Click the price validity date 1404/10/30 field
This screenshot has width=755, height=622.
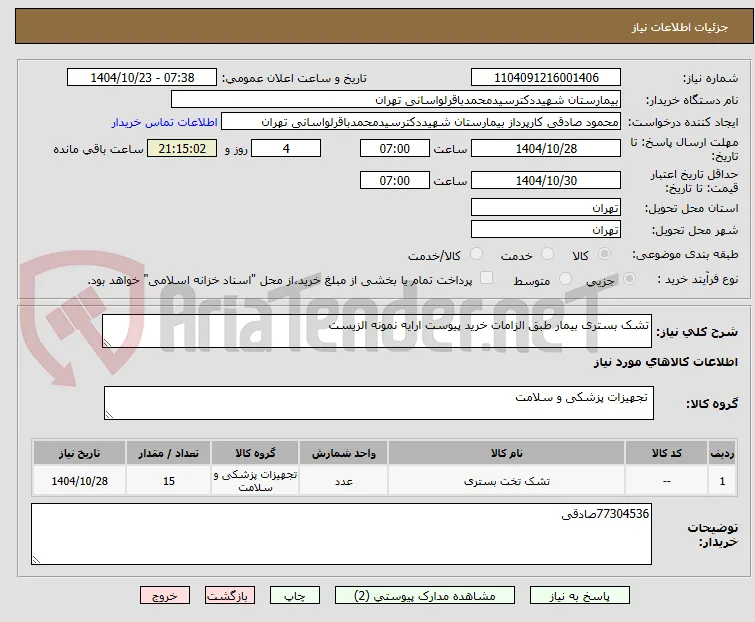click(x=546, y=181)
